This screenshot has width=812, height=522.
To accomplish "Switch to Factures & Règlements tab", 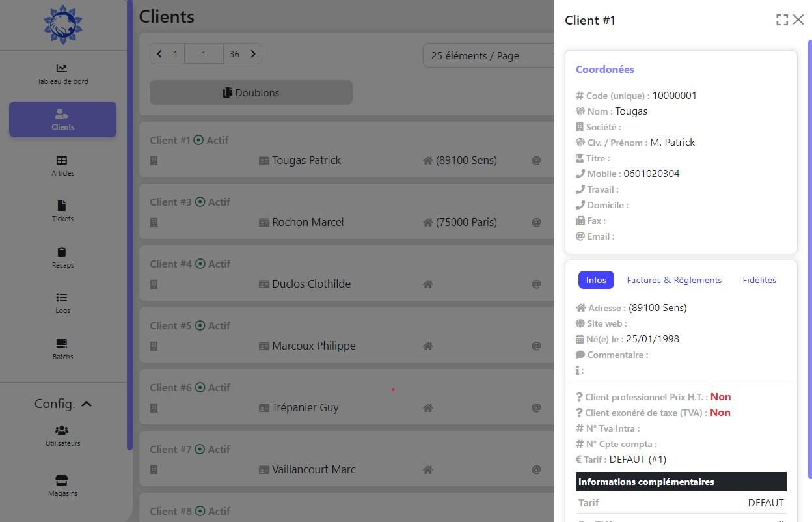I will (674, 280).
